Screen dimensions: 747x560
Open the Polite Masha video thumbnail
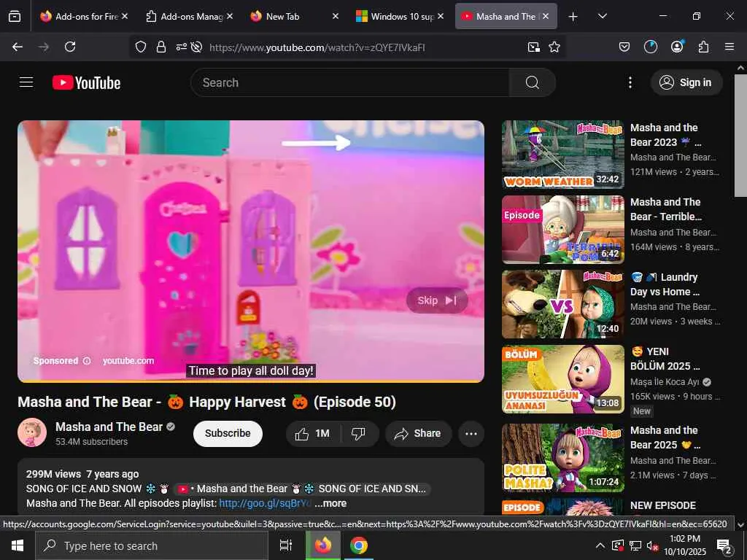pyautogui.click(x=562, y=458)
